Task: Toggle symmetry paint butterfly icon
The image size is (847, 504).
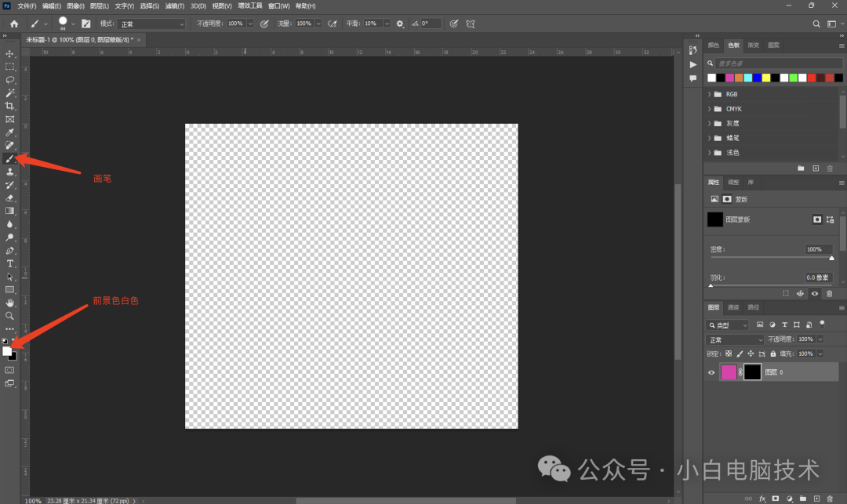Action: pyautogui.click(x=471, y=24)
